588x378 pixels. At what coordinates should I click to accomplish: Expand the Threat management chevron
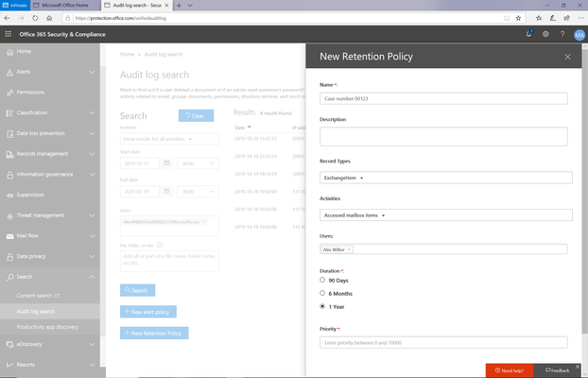pyautogui.click(x=93, y=215)
